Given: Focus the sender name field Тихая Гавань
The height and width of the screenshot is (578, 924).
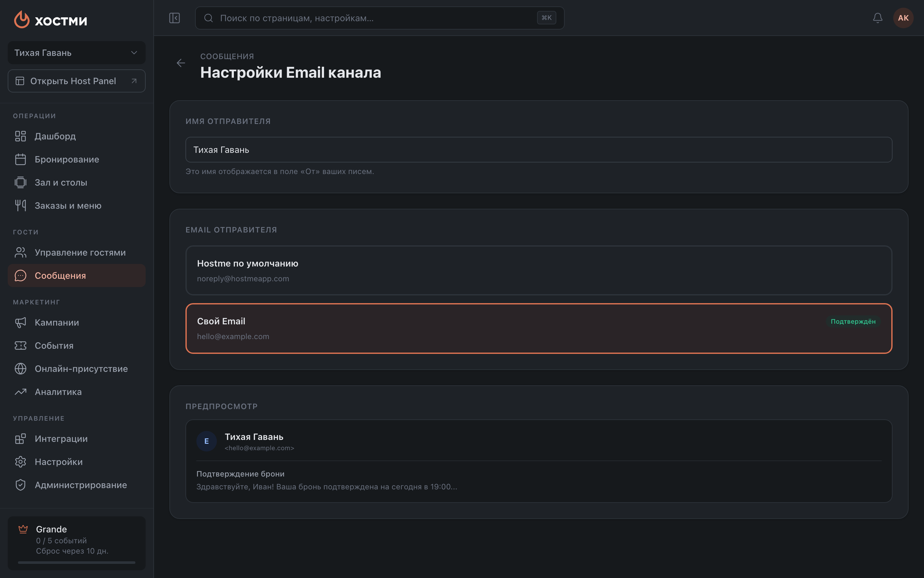Looking at the screenshot, I should tap(539, 150).
